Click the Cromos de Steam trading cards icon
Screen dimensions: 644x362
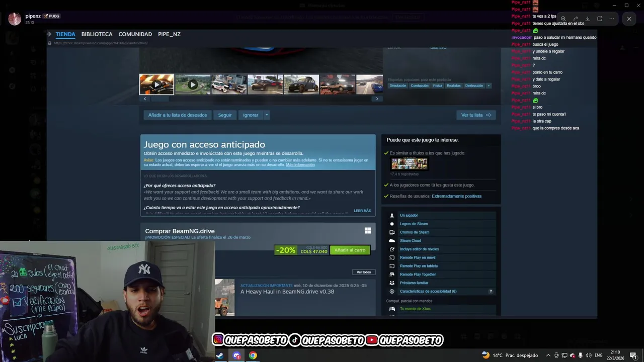tap(392, 232)
